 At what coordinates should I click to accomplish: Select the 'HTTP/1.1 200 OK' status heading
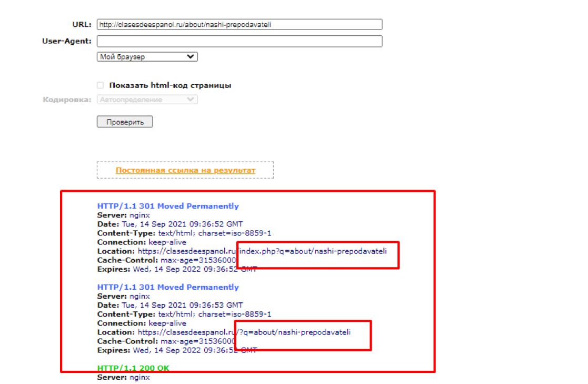point(133,368)
